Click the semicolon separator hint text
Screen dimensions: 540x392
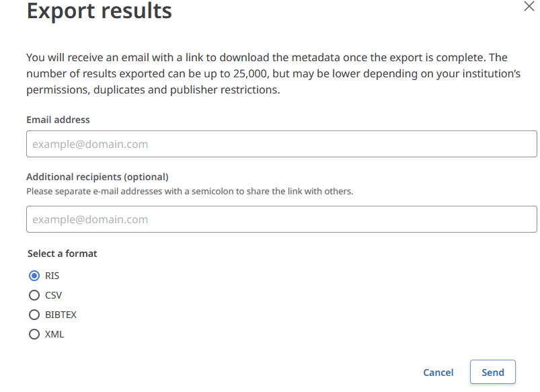pyautogui.click(x=190, y=191)
